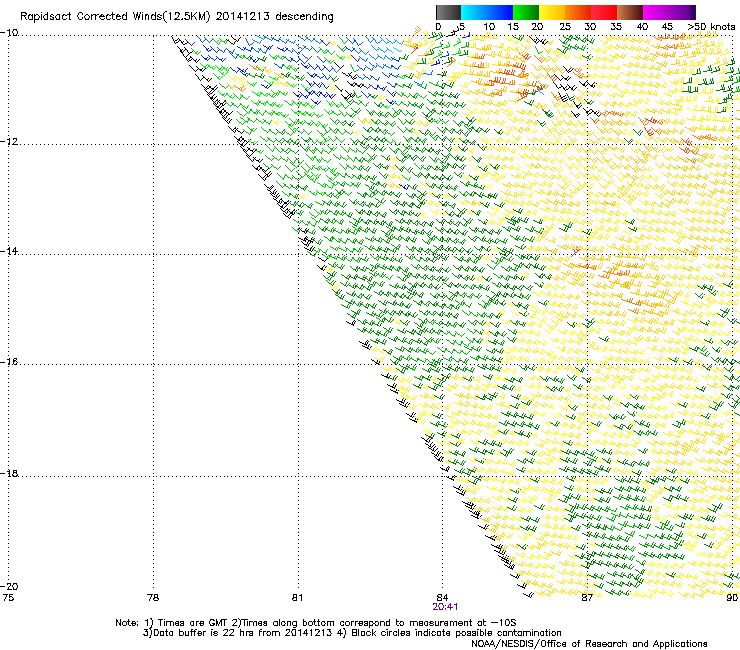Screen dimensions: 740x650
Task: Click the latitude axis label "-14"
Action: tap(9, 251)
